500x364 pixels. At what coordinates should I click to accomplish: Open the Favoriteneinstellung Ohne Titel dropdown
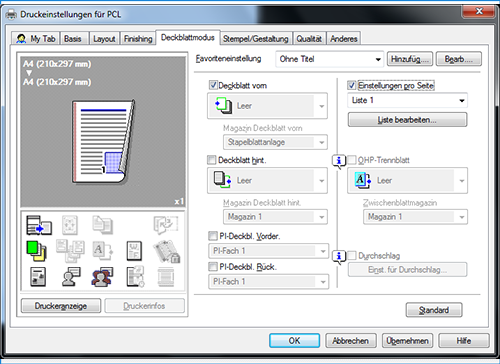(330, 59)
